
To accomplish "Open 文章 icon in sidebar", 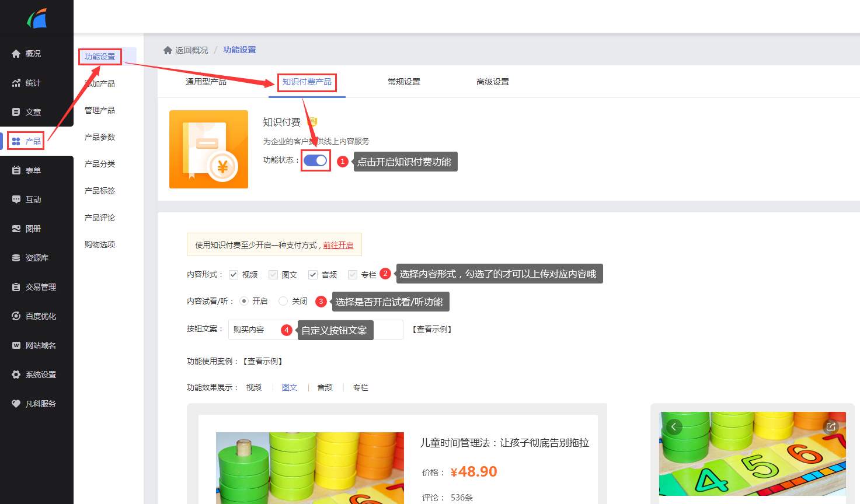I will coord(16,112).
